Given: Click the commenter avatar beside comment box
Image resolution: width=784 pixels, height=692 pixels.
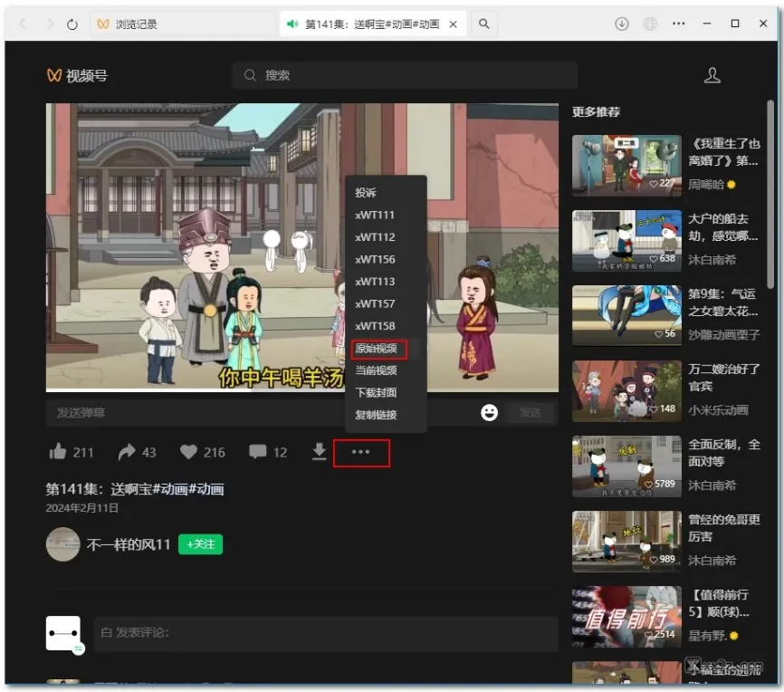Looking at the screenshot, I should 63,633.
